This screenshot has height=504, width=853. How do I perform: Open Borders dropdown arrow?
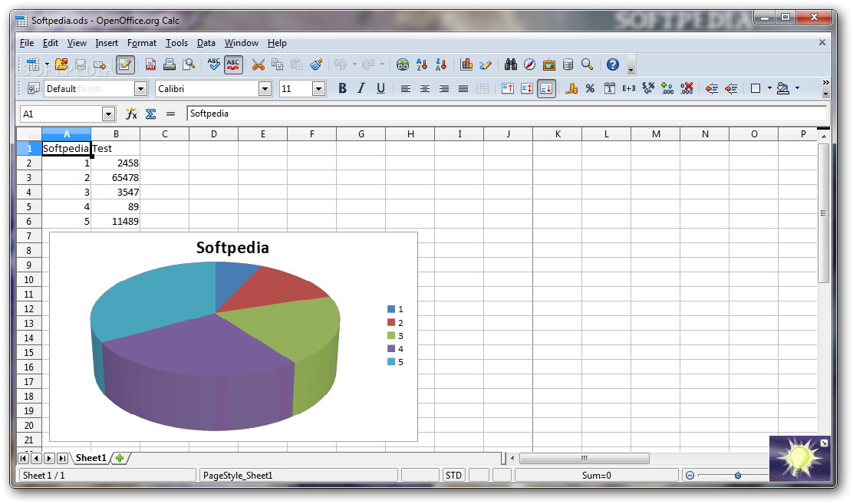(x=769, y=88)
